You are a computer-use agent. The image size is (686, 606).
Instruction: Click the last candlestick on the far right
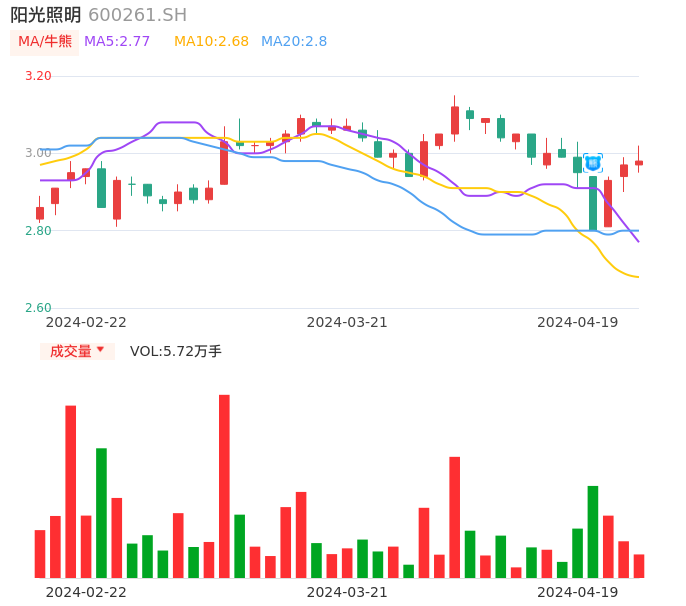point(639,162)
